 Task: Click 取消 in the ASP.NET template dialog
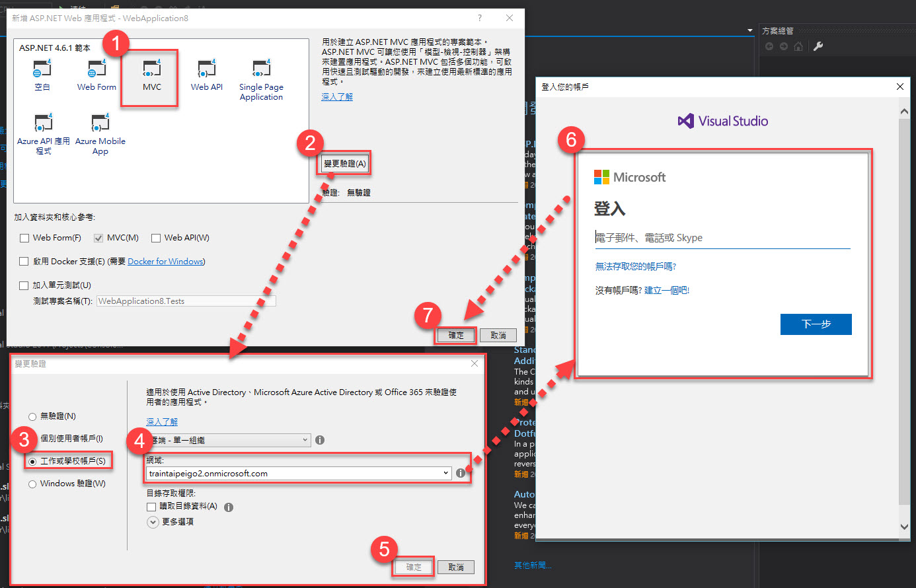pos(498,336)
